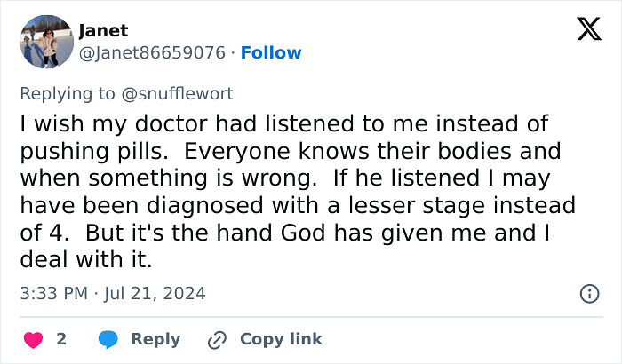Click the tweet's first line about doctor
This screenshot has width=622, height=364.
click(283, 124)
